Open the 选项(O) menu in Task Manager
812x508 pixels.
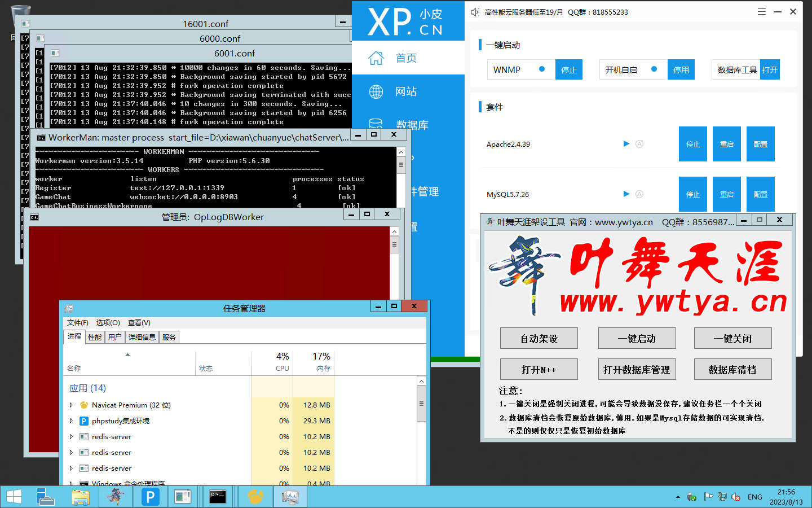pyautogui.click(x=108, y=323)
